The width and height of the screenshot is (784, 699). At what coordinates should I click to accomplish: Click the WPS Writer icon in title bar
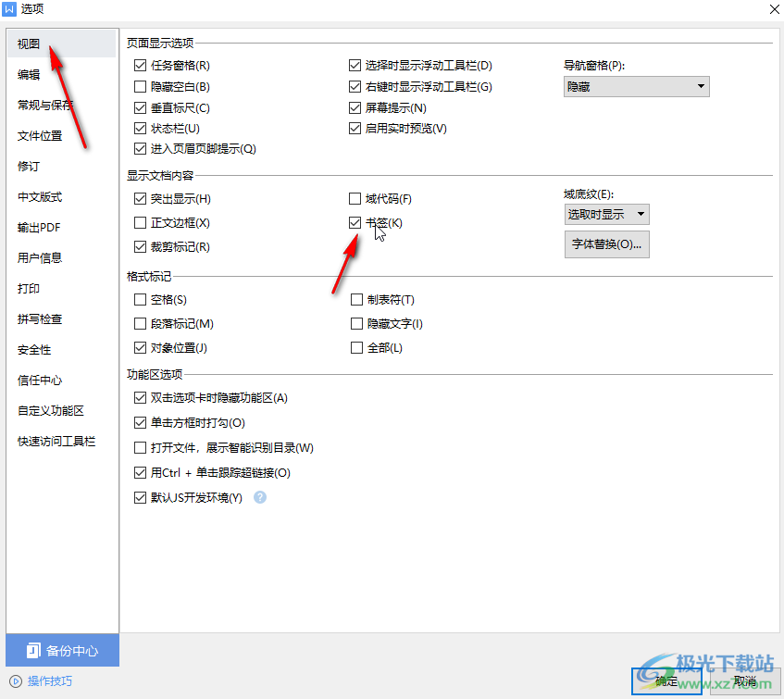pos(9,9)
